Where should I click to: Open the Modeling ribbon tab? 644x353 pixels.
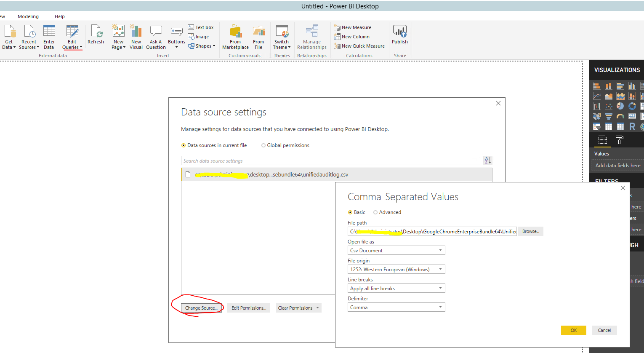pyautogui.click(x=28, y=16)
